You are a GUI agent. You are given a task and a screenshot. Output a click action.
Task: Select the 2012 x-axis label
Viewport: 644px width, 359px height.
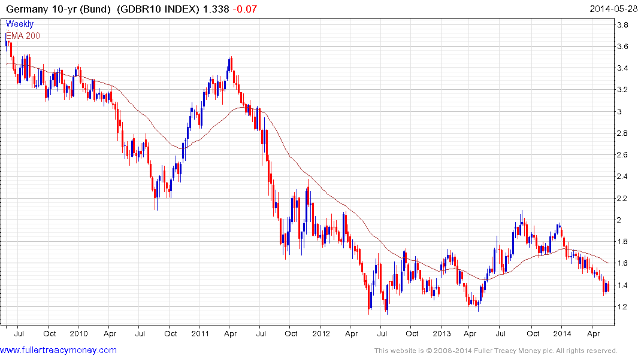click(x=321, y=333)
